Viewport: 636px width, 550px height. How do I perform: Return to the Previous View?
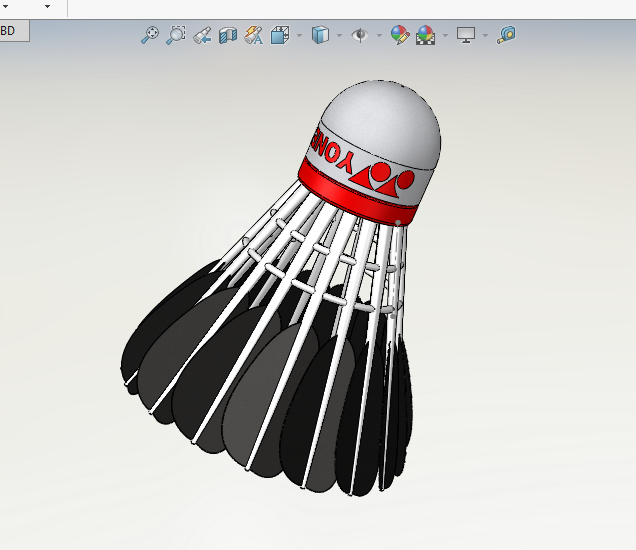202,35
